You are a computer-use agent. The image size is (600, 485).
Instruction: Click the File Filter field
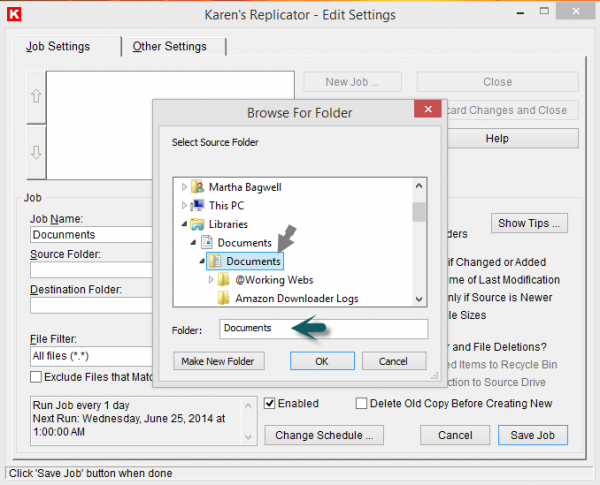91,356
